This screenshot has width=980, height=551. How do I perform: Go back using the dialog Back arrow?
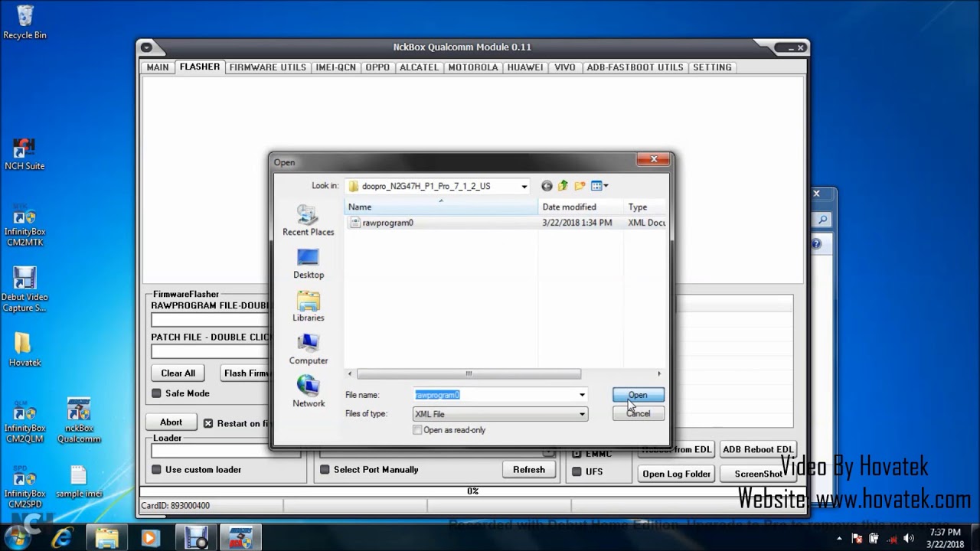pyautogui.click(x=547, y=186)
